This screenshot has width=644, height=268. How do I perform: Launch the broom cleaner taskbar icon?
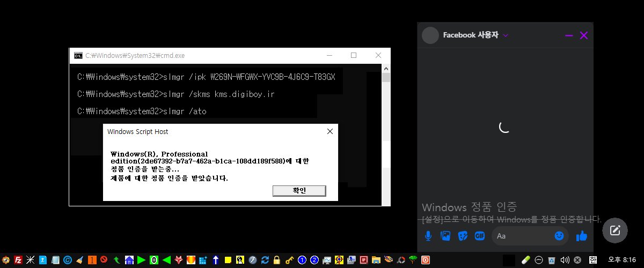tap(80, 260)
